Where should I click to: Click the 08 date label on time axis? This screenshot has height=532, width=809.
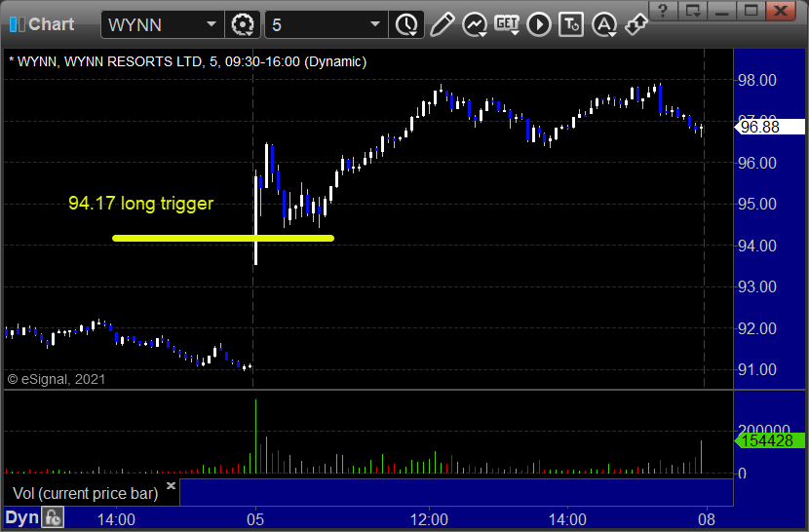[707, 519]
